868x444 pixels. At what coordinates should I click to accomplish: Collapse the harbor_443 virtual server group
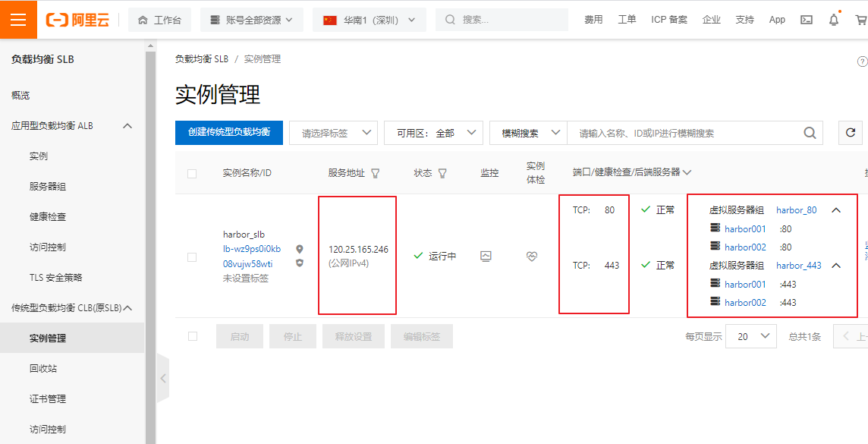click(x=836, y=266)
